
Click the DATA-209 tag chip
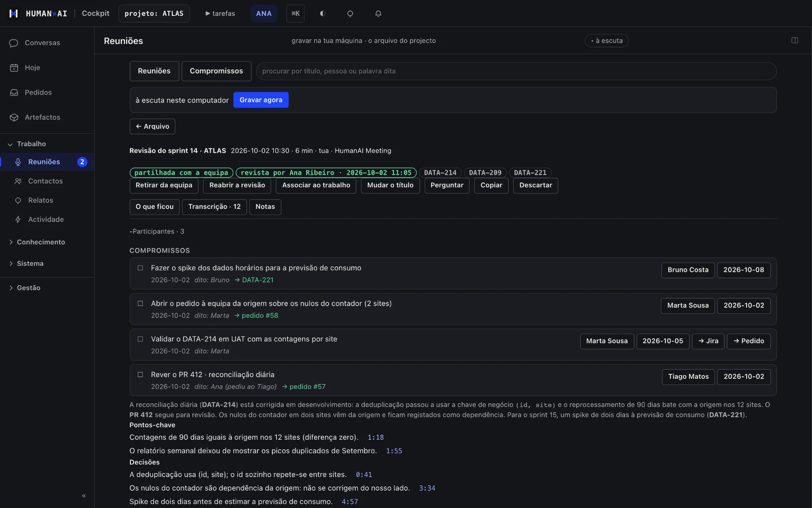tap(485, 173)
